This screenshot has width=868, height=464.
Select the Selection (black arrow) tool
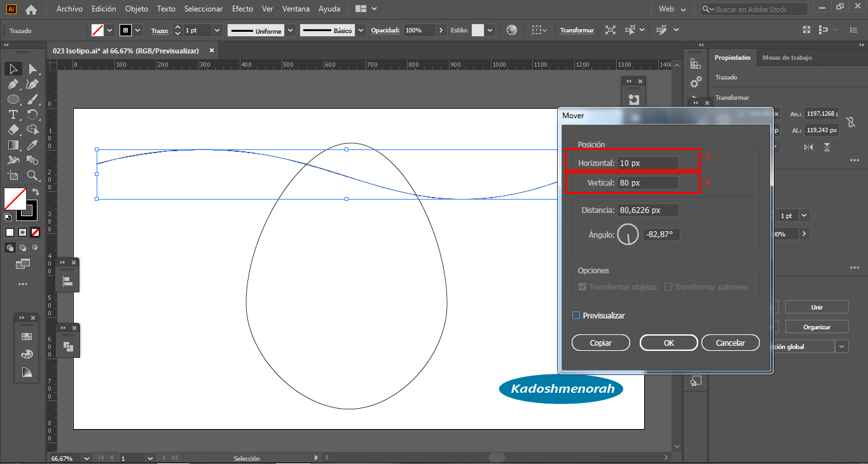click(x=13, y=69)
